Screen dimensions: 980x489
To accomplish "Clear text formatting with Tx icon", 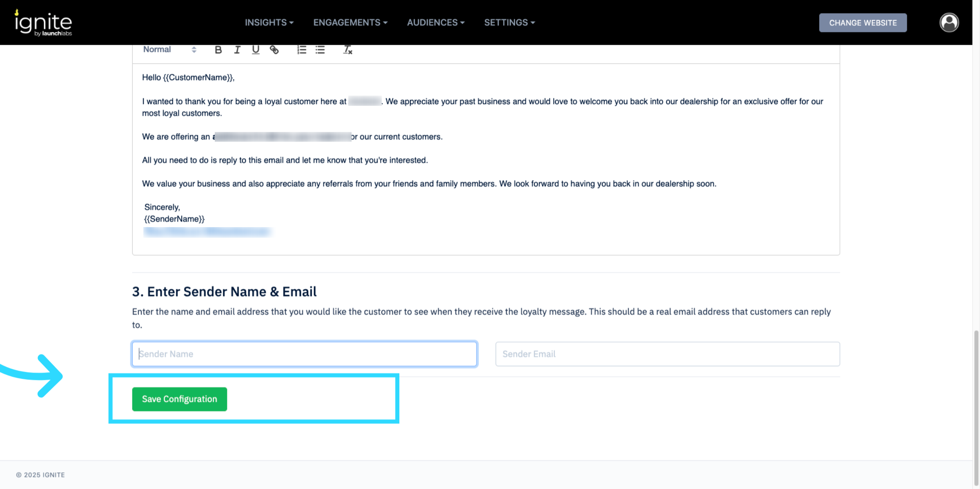I will click(347, 50).
